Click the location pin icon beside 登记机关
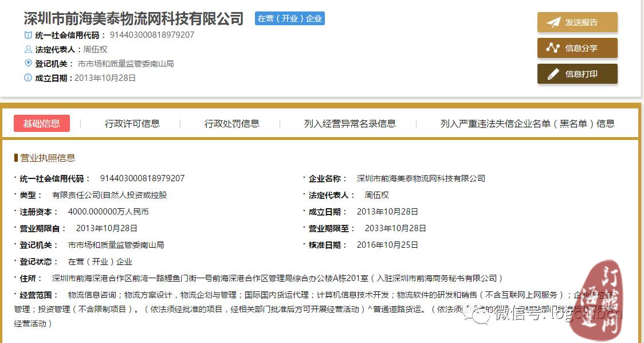644x343 pixels. 28,63
